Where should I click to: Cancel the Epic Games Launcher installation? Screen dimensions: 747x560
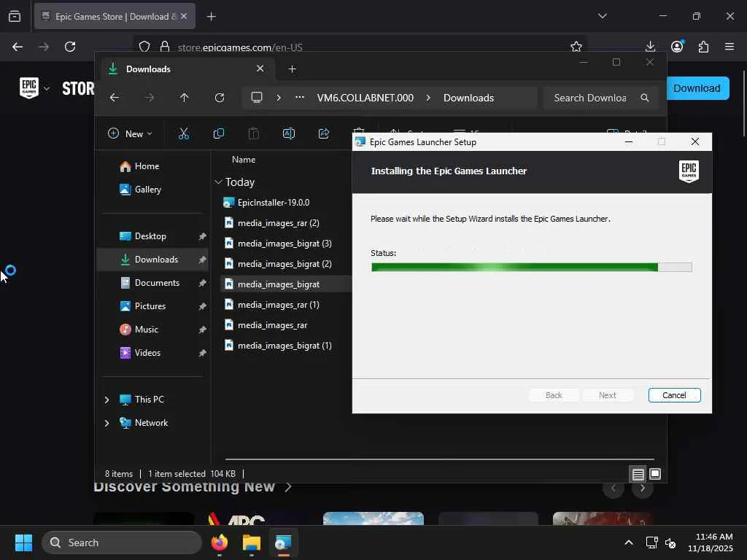(x=674, y=395)
